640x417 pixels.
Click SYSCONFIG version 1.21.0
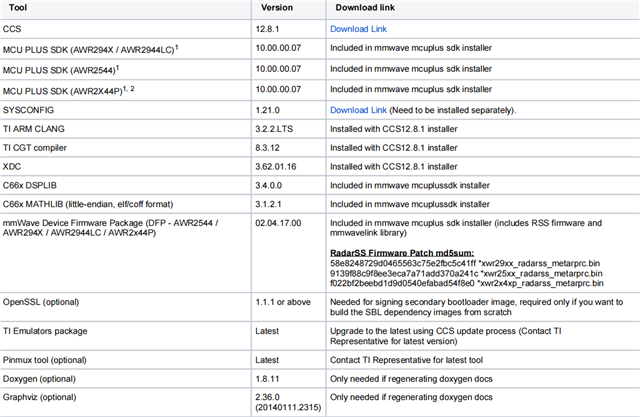(x=267, y=110)
